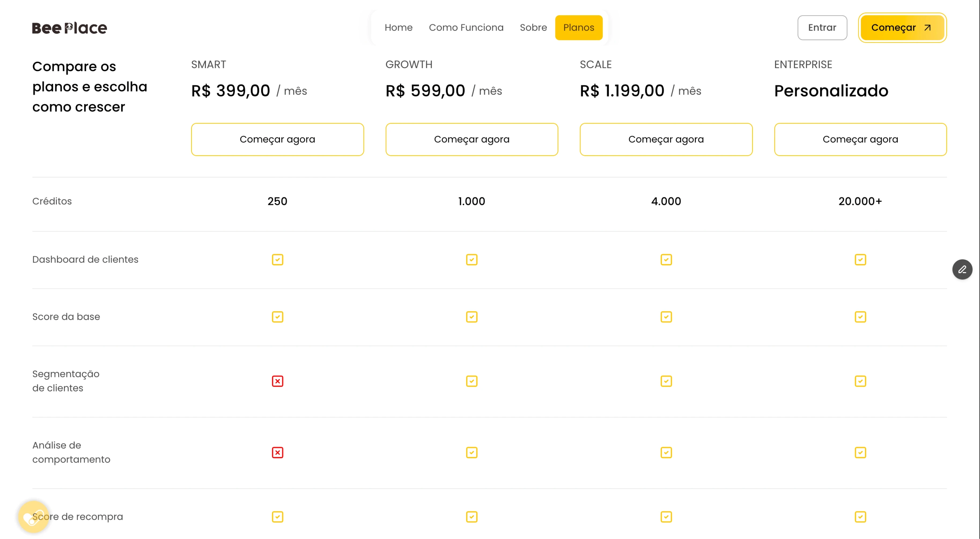The height and width of the screenshot is (539, 980).
Task: Click ENTERPRISE check for Score de recompra
Action: (860, 517)
